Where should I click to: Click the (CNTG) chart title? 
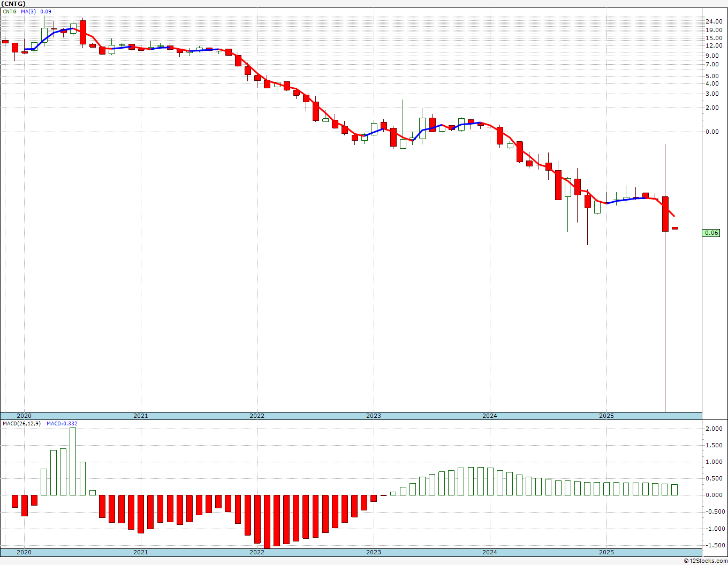click(13, 3)
